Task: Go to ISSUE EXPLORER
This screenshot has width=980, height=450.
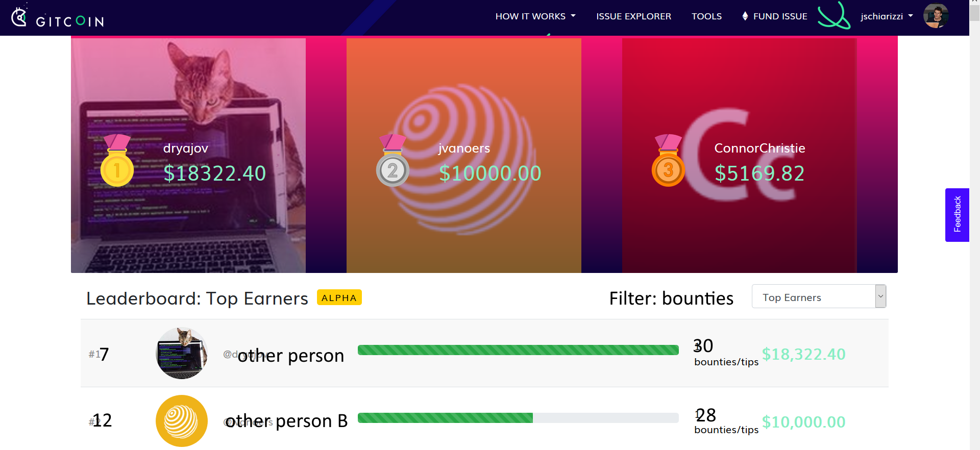Action: pyautogui.click(x=633, y=16)
